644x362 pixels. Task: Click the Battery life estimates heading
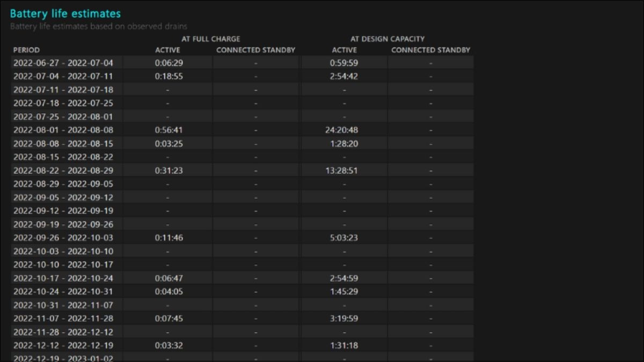pyautogui.click(x=65, y=14)
